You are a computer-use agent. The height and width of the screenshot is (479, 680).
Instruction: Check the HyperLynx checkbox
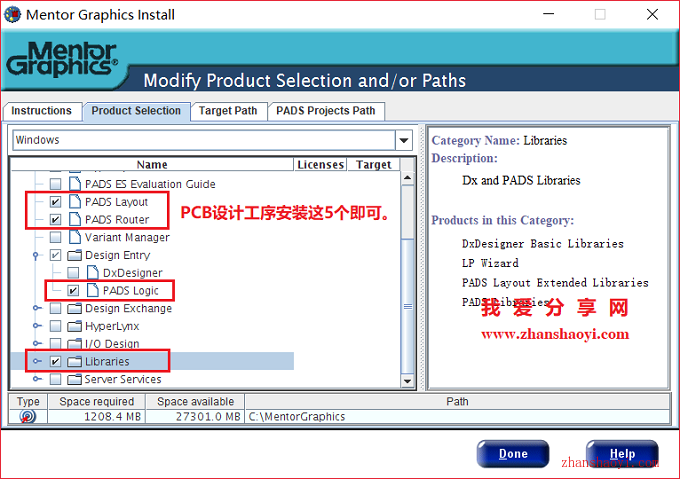coord(55,326)
